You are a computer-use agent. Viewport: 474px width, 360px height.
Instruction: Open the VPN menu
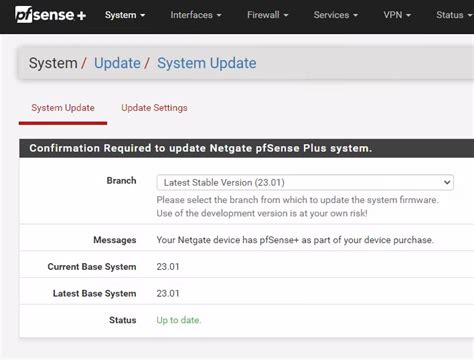tap(397, 15)
